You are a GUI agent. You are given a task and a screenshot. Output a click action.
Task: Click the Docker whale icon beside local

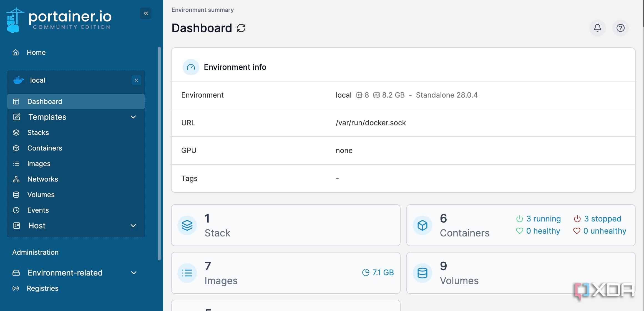pyautogui.click(x=19, y=80)
